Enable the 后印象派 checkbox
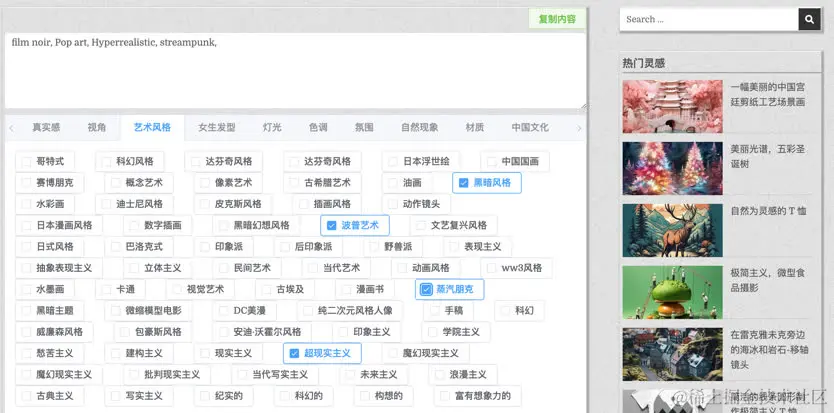The height and width of the screenshot is (413, 834). coord(285,246)
